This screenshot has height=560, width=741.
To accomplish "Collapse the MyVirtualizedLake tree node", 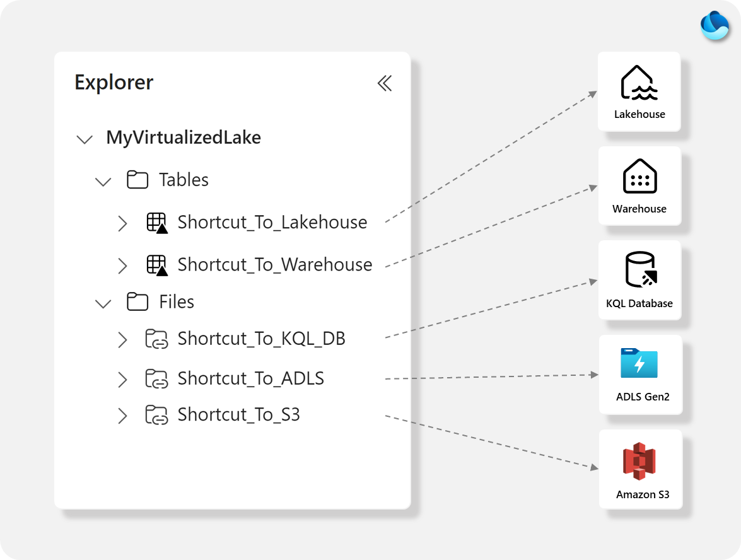I will click(85, 139).
